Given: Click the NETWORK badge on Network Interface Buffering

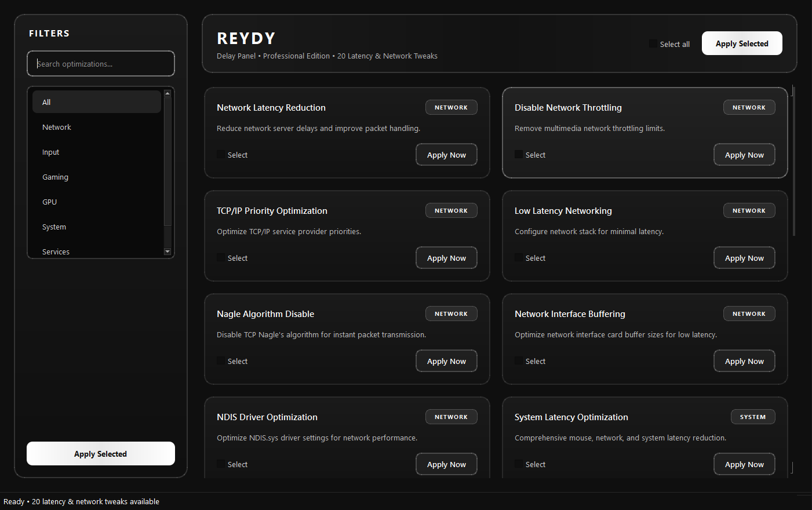Looking at the screenshot, I should point(749,314).
